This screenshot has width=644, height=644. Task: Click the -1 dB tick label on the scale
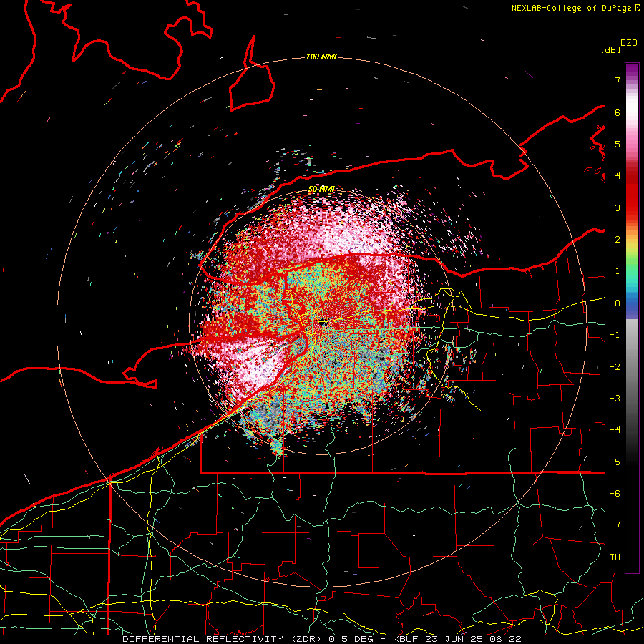pyautogui.click(x=615, y=335)
